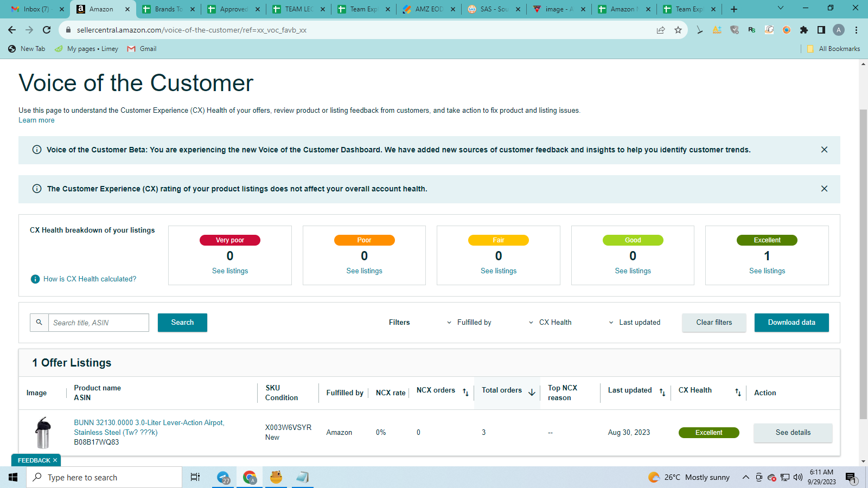This screenshot has height=488, width=868.
Task: Open Chrome's three-dot menu
Action: (x=856, y=30)
